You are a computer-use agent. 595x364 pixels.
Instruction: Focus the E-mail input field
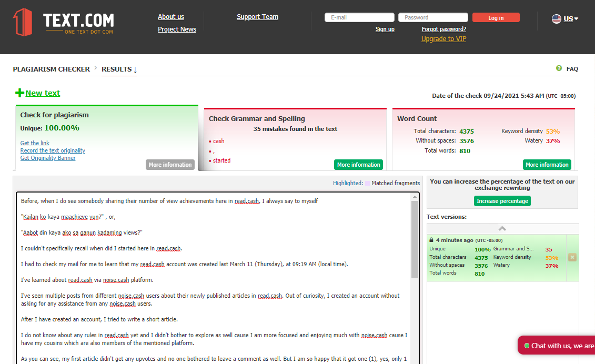click(359, 17)
